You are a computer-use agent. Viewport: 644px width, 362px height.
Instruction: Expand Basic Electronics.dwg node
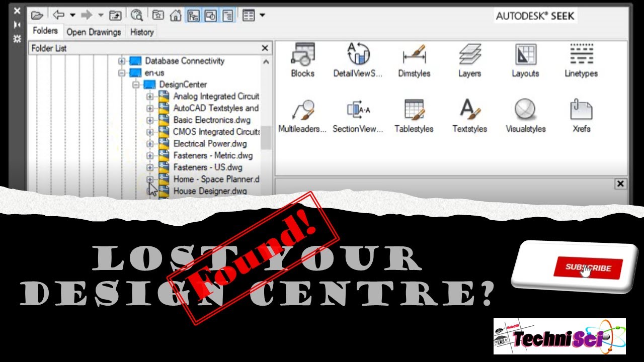coord(150,120)
